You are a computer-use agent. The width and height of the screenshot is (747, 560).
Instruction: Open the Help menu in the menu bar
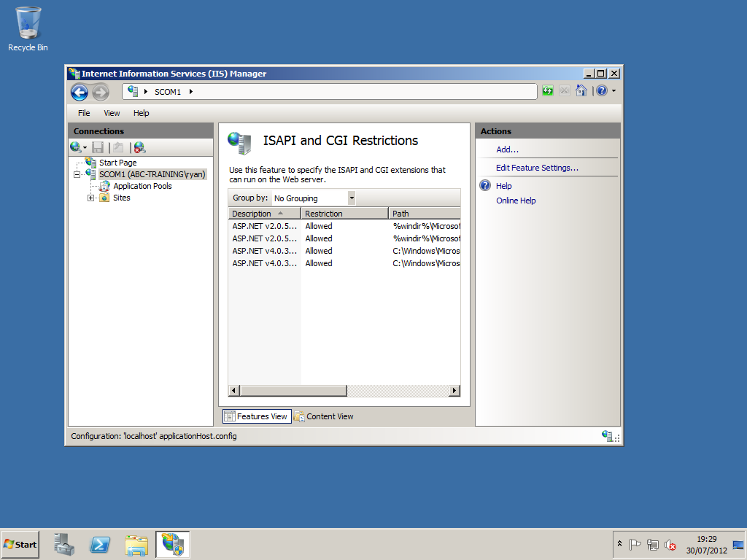pyautogui.click(x=141, y=113)
